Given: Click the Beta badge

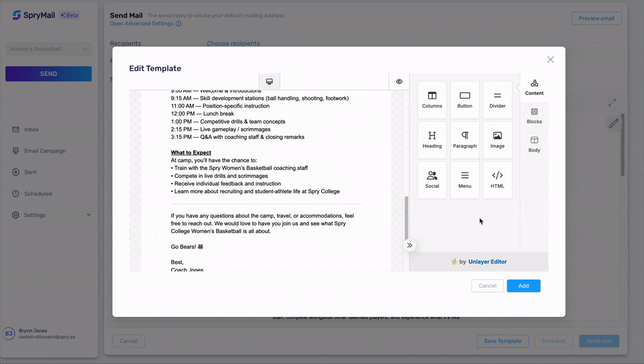Looking at the screenshot, I should pyautogui.click(x=69, y=15).
